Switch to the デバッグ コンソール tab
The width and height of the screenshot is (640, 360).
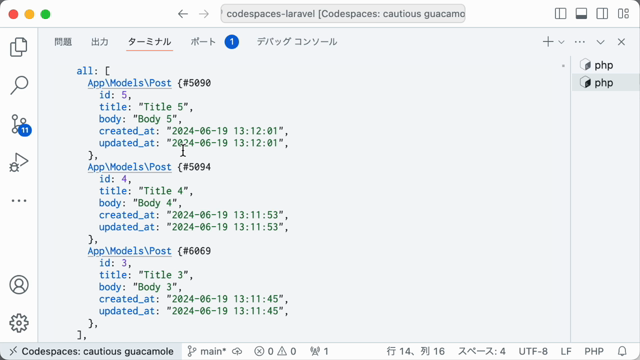tap(297, 42)
